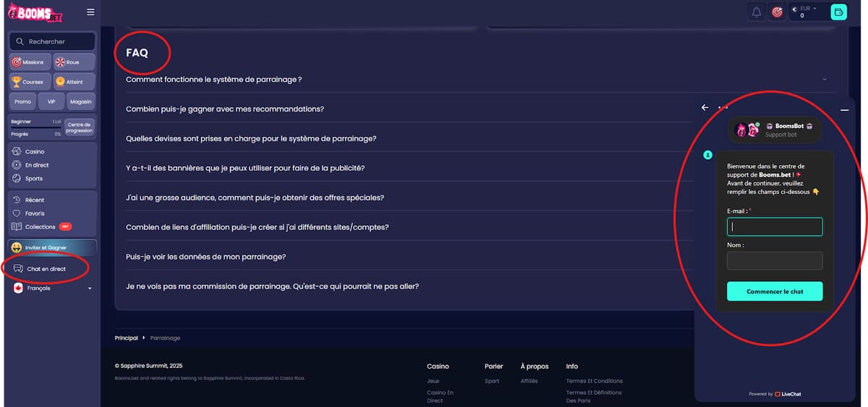Go to Casino in the sidebar

35,151
